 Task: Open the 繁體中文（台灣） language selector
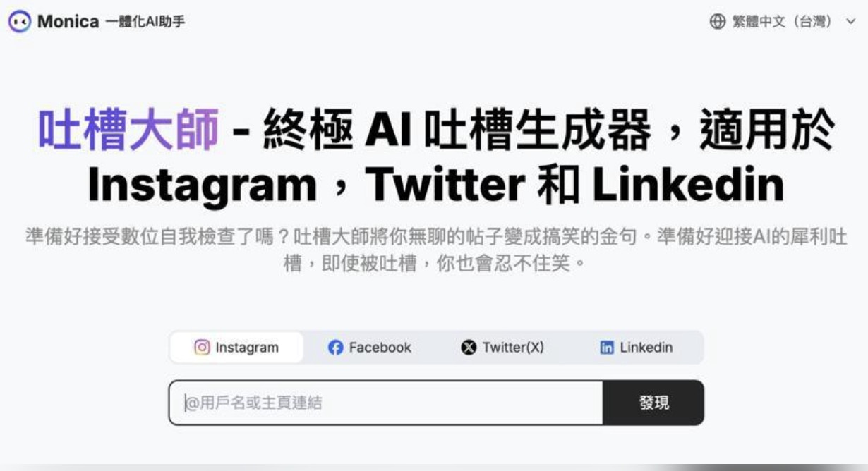(782, 21)
